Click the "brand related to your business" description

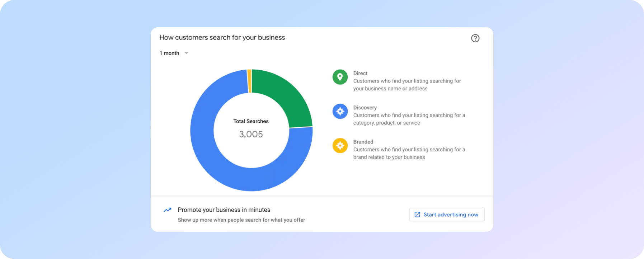409,153
